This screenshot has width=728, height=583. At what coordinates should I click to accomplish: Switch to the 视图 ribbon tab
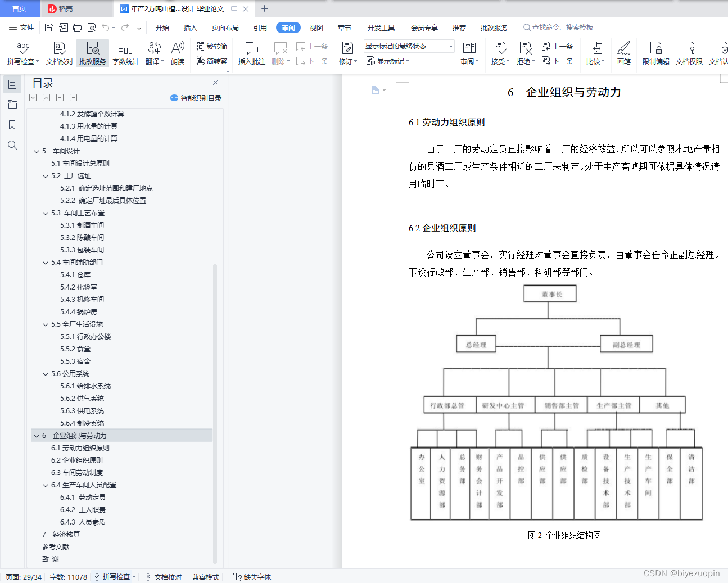pos(316,28)
